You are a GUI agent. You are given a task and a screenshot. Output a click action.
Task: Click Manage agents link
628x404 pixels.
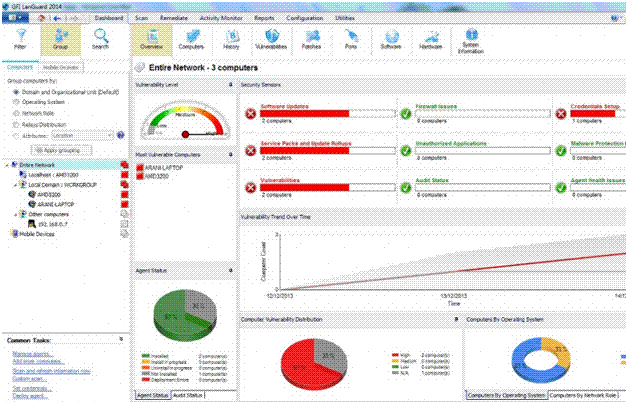tap(33, 354)
